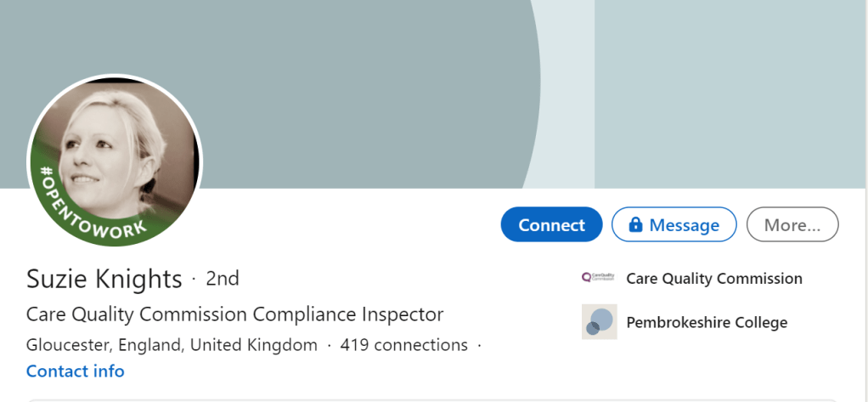Viewport: 868px width, 402px height.
Task: Click the lock icon on Message button
Action: pyautogui.click(x=635, y=225)
